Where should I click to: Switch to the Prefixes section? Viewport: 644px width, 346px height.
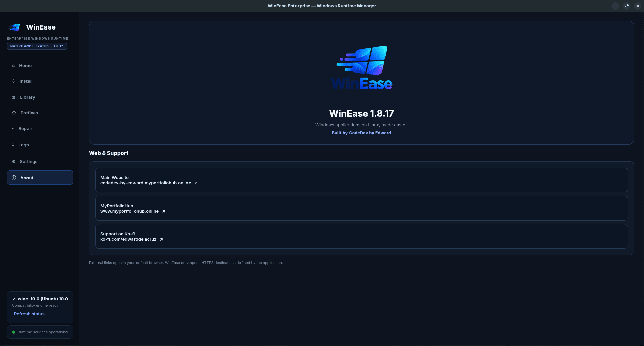40,113
